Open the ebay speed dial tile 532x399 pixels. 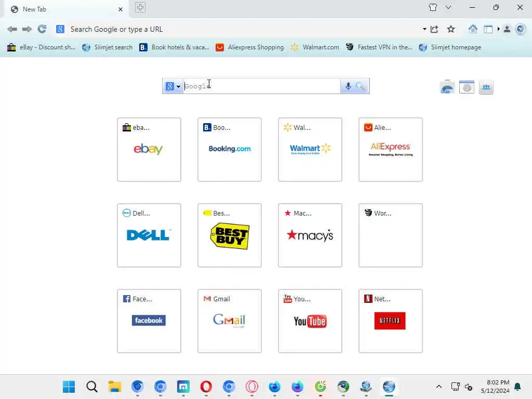(x=149, y=150)
